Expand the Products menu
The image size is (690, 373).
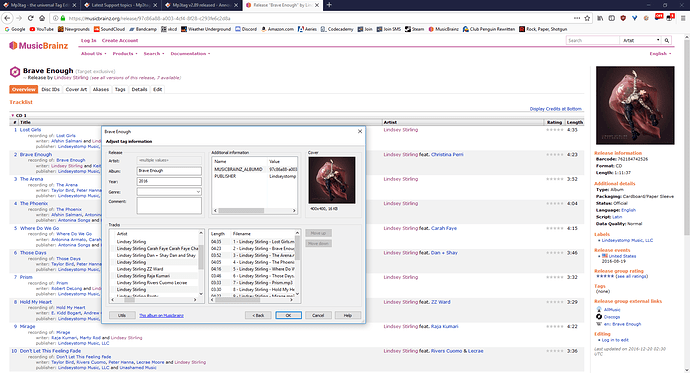[x=125, y=54]
